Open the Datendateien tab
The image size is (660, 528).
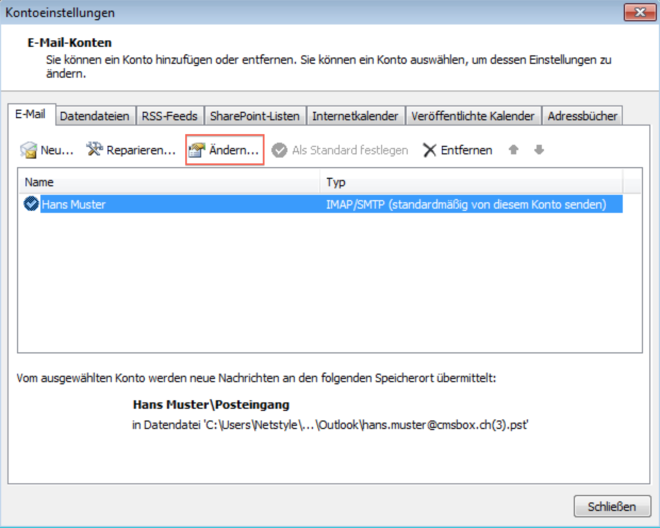tap(95, 116)
